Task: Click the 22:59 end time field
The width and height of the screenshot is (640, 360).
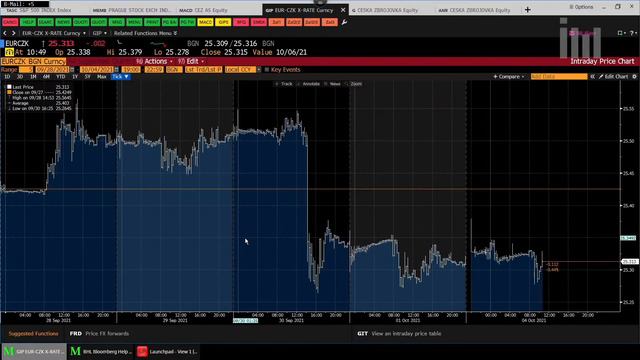Action: [154, 70]
